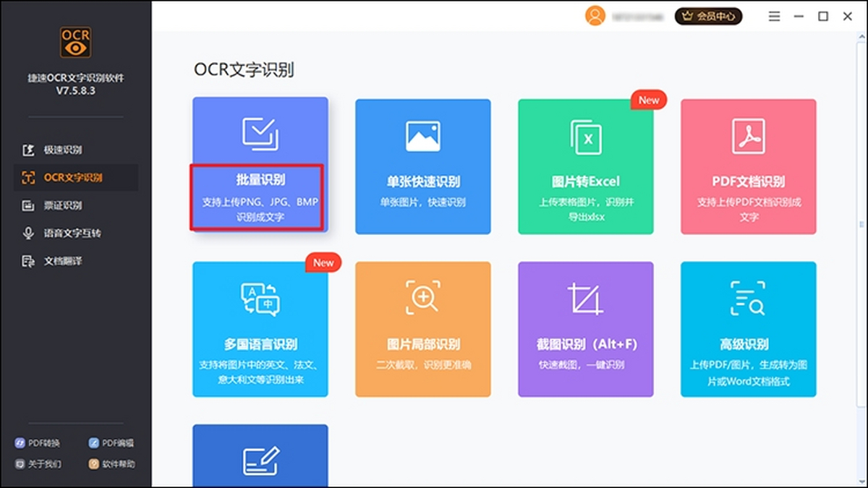Screen dimensions: 868x488
Task: Select 极速识别 in sidebar
Action: pyautogui.click(x=76, y=150)
